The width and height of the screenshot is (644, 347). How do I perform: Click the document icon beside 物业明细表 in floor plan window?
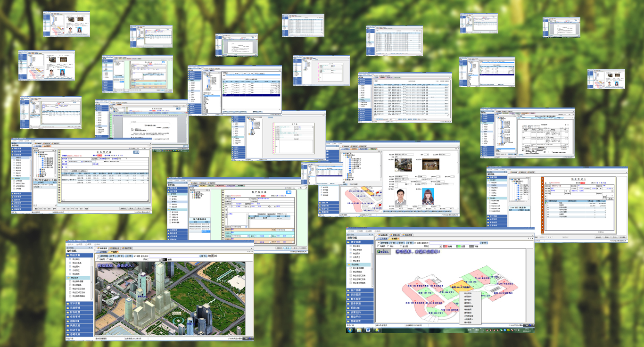[x=350, y=272]
